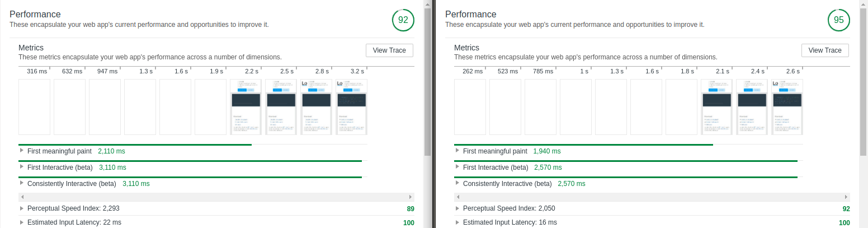Image resolution: width=868 pixels, height=228 pixels.
Task: Click left arrow of left report's horizontal scrollbar
Action: click(x=21, y=197)
